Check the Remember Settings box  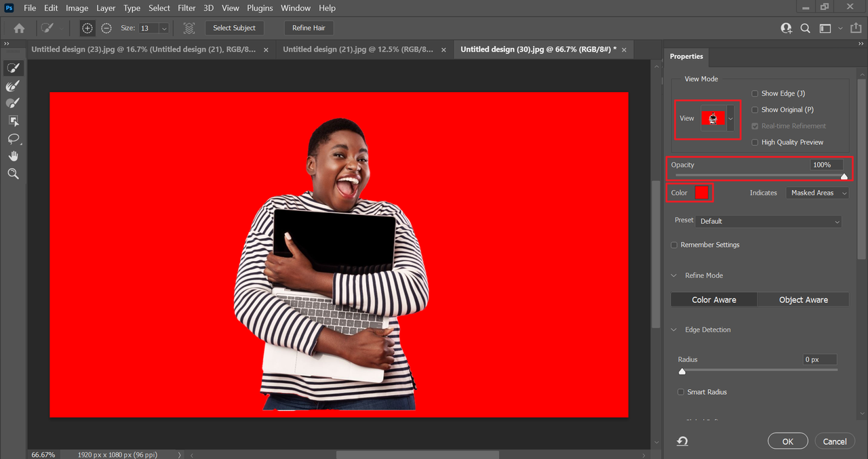(674, 245)
